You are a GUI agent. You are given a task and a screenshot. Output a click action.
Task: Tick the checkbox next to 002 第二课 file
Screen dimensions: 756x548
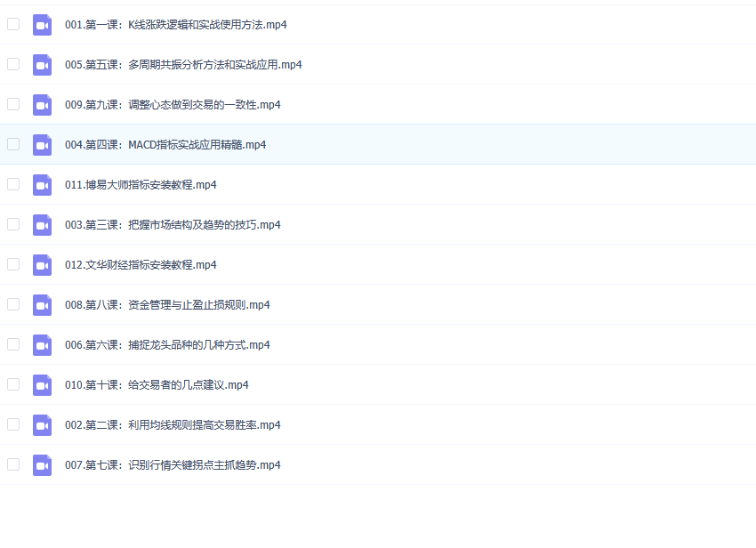pos(13,424)
